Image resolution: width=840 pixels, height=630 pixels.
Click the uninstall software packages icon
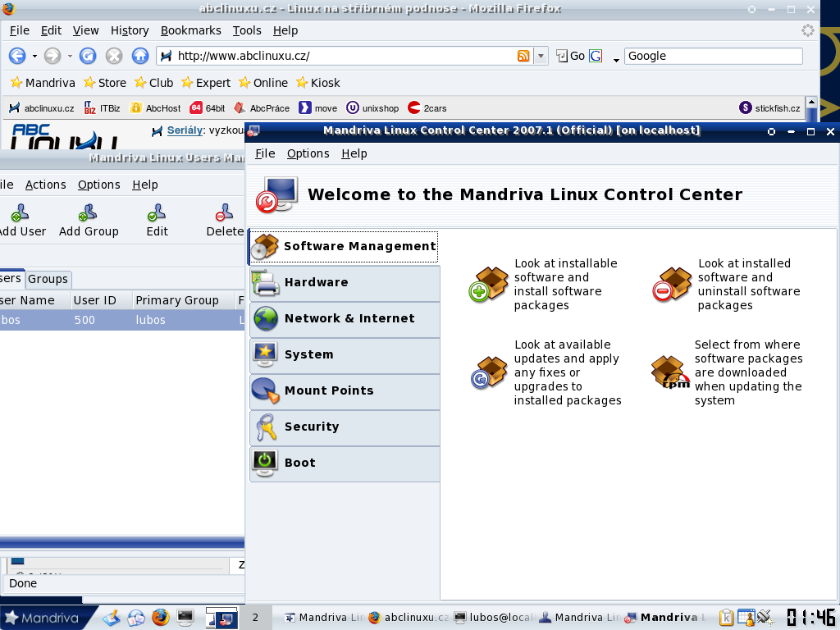point(672,285)
